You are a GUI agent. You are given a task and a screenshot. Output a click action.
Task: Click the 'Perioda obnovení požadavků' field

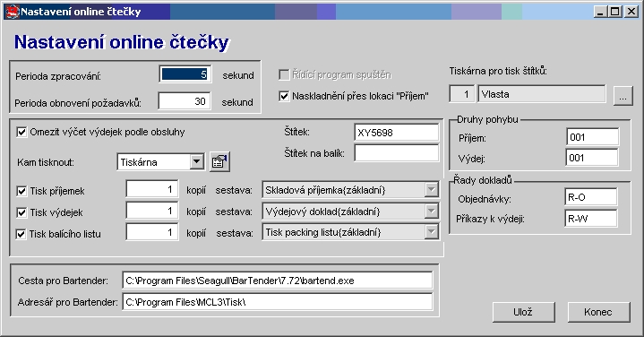(x=185, y=101)
